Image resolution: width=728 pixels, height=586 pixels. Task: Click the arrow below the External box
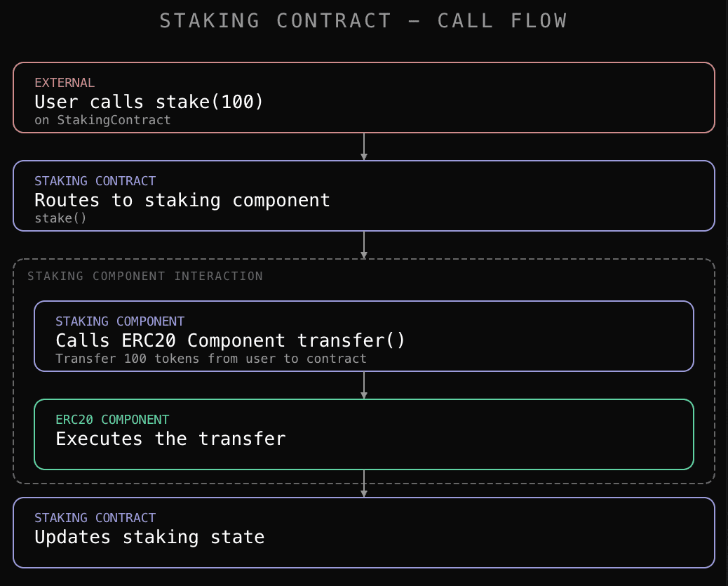click(x=364, y=147)
